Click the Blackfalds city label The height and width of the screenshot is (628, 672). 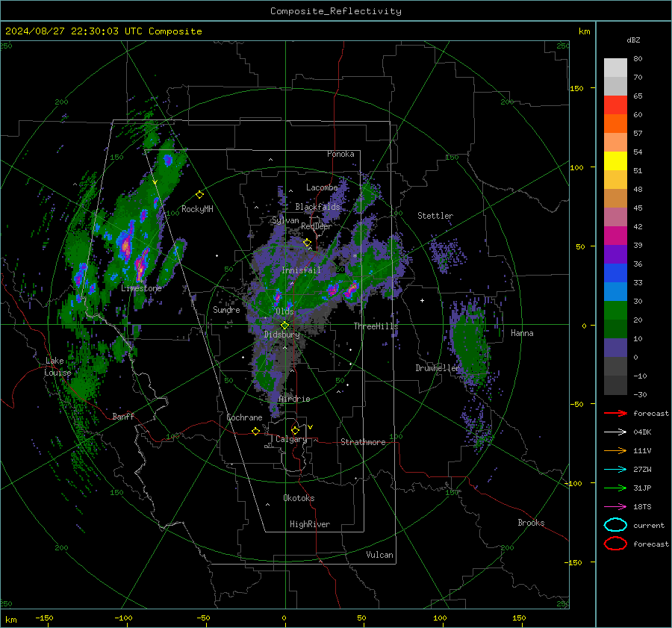(317, 207)
